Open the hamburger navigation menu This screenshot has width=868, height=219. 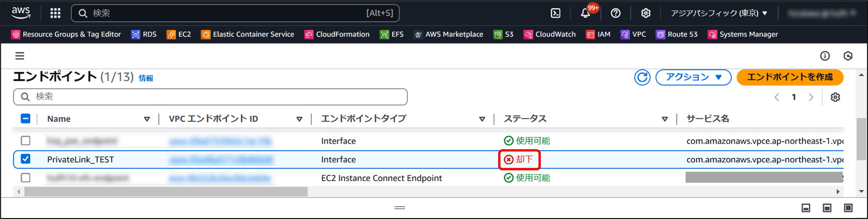(20, 56)
